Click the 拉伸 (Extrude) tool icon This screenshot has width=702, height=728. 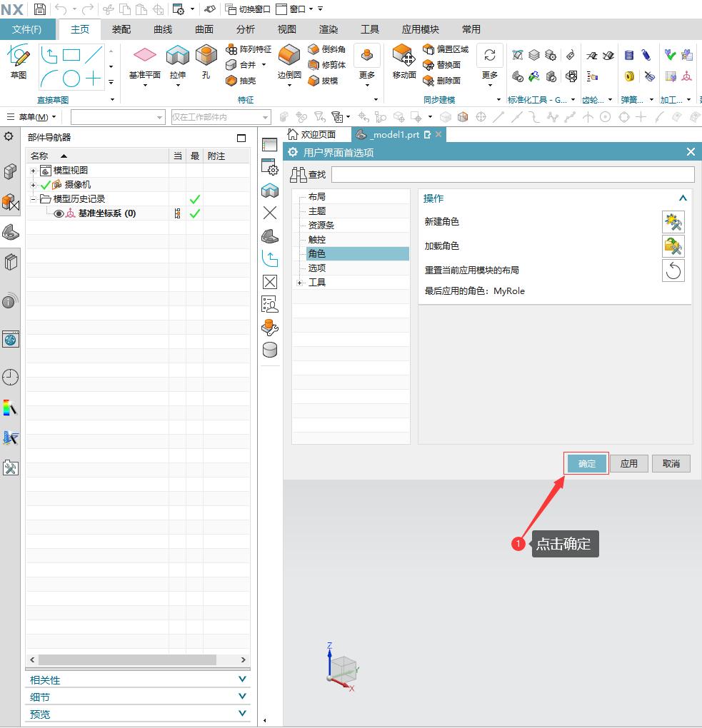pos(177,57)
